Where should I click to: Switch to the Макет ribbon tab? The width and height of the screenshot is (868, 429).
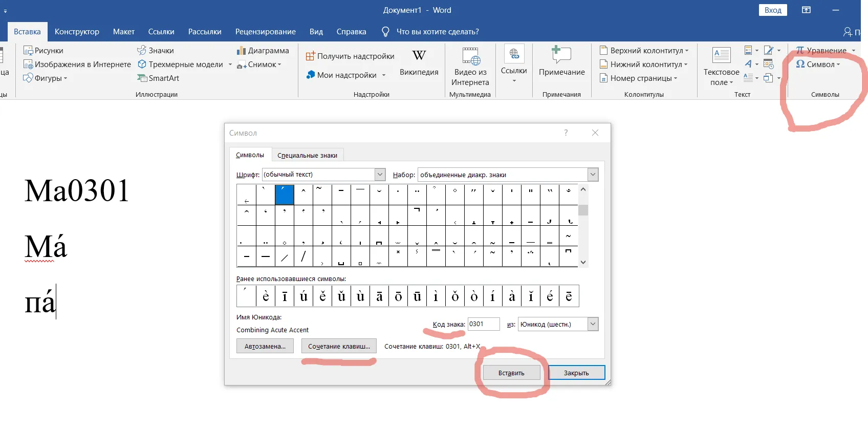[124, 32]
